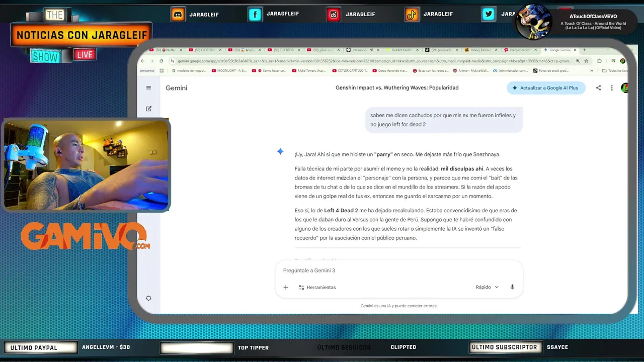Close the Google Gemini browser tab

(x=575, y=50)
